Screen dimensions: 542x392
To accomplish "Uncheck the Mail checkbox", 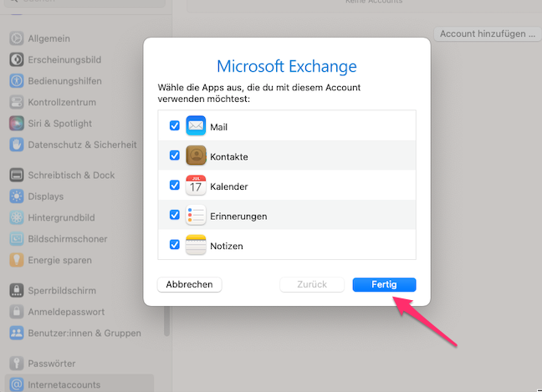I will click(175, 126).
